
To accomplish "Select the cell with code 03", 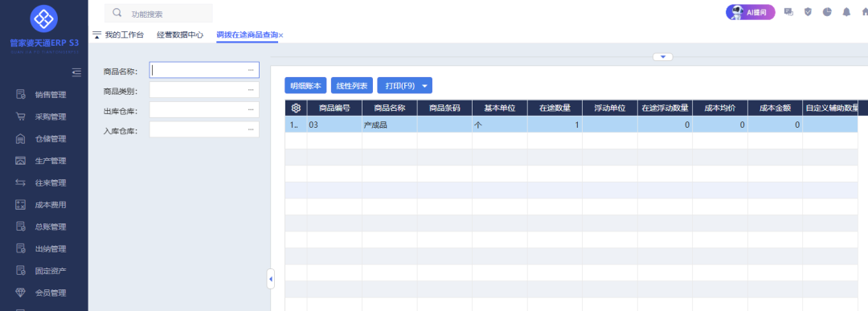I will coord(334,125).
